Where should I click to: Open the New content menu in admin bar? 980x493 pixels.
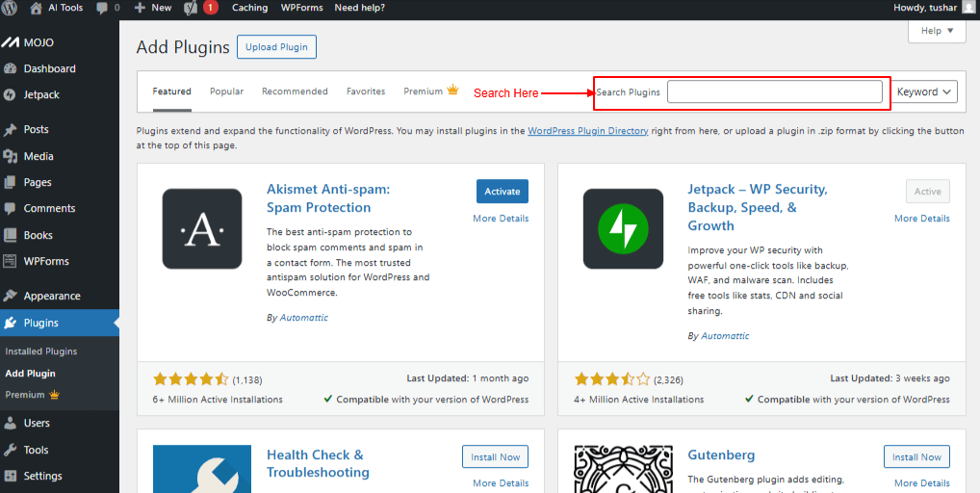[x=153, y=8]
